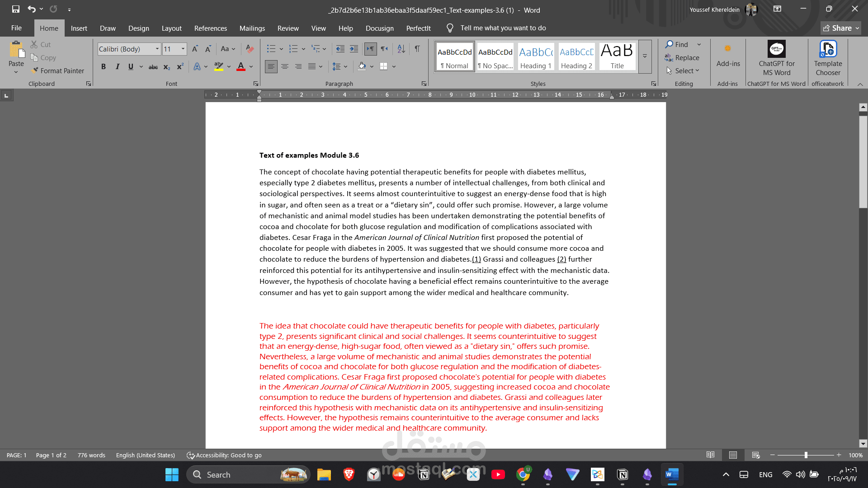Copy the selection

click(x=43, y=57)
